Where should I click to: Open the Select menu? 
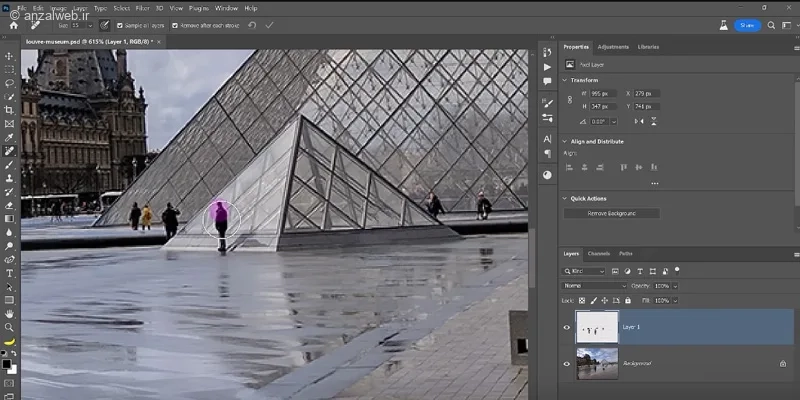click(x=121, y=8)
